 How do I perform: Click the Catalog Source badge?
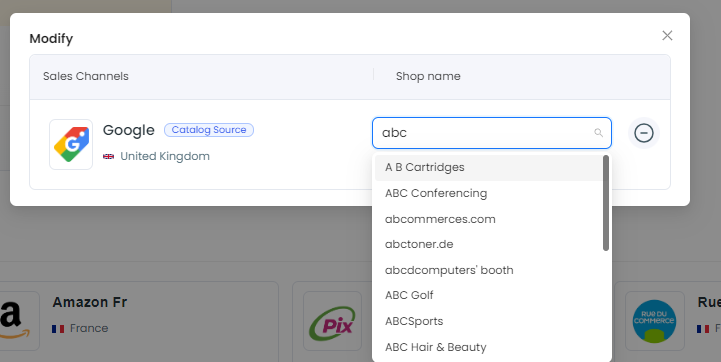click(209, 130)
